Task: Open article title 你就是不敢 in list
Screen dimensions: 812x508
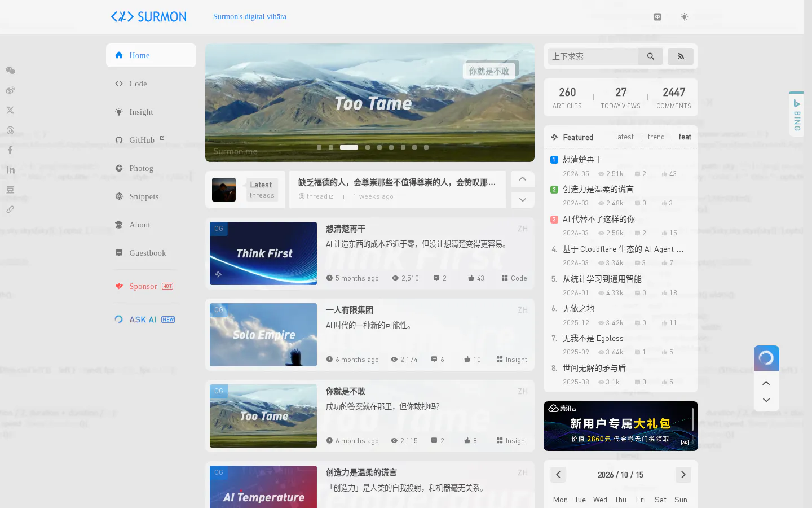Action: coord(346,391)
